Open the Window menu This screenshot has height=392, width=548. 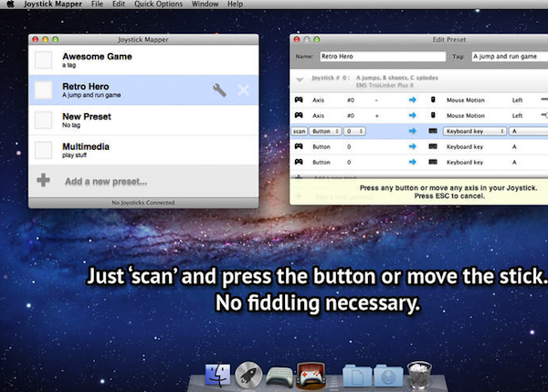[x=205, y=5]
